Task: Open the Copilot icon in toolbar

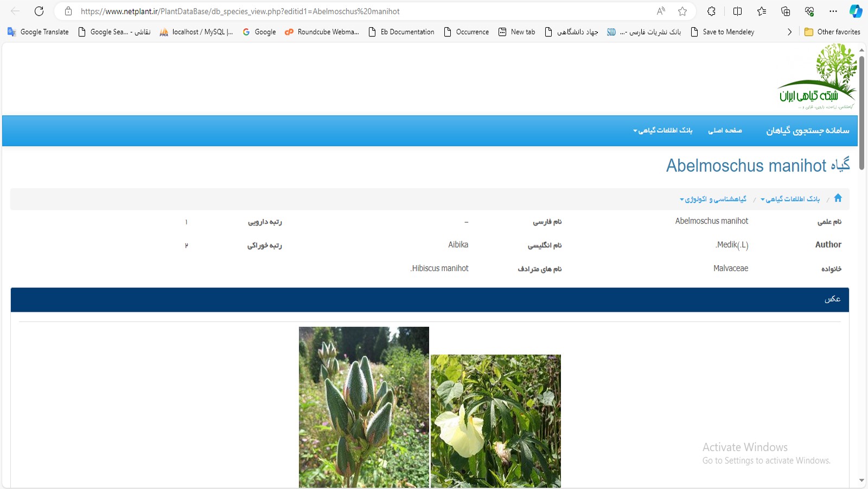Action: pos(856,11)
